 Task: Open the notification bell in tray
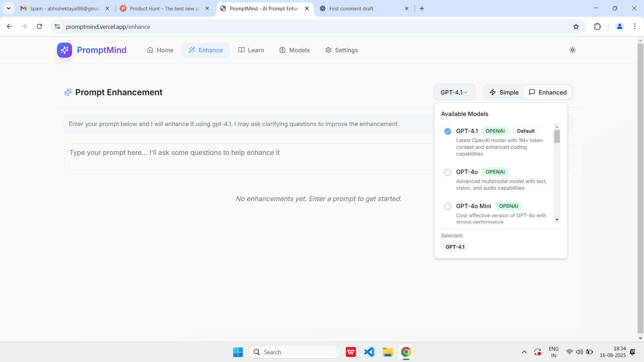[633, 352]
